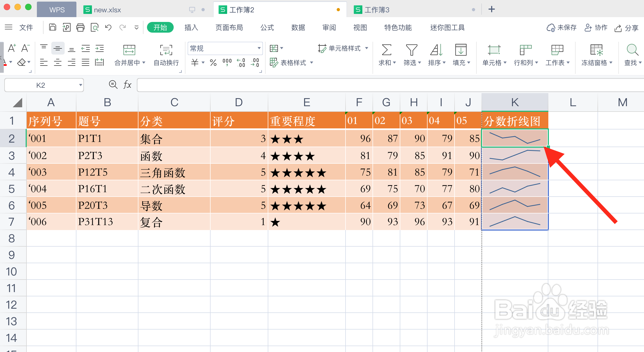Open the number format 常规 dropdown

259,48
